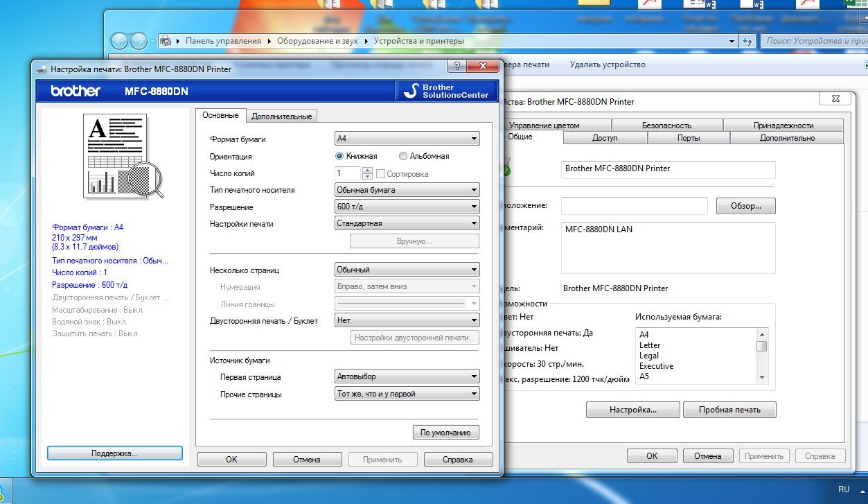Open the Разрешение dropdown
The width and height of the screenshot is (868, 504).
407,207
